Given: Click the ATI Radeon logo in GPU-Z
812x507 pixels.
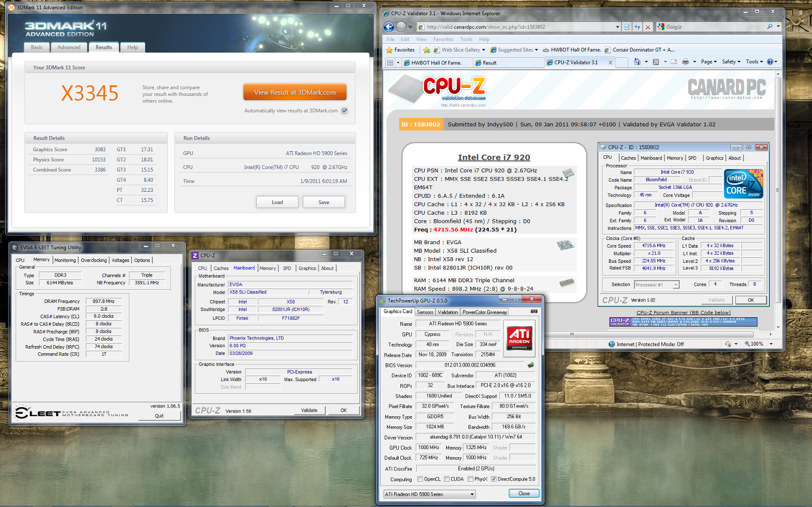Looking at the screenshot, I should point(519,337).
